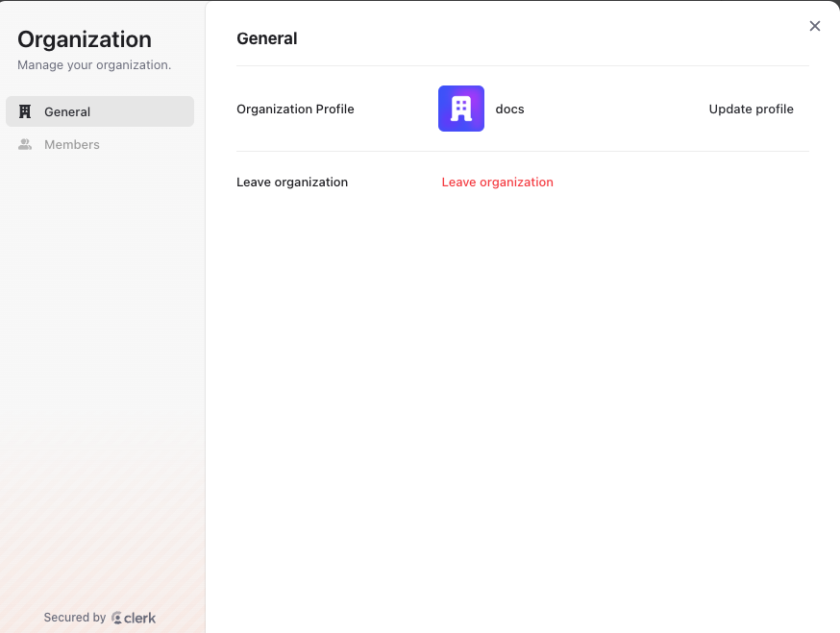840x633 pixels.
Task: Open the General section in sidebar
Action: pos(100,111)
